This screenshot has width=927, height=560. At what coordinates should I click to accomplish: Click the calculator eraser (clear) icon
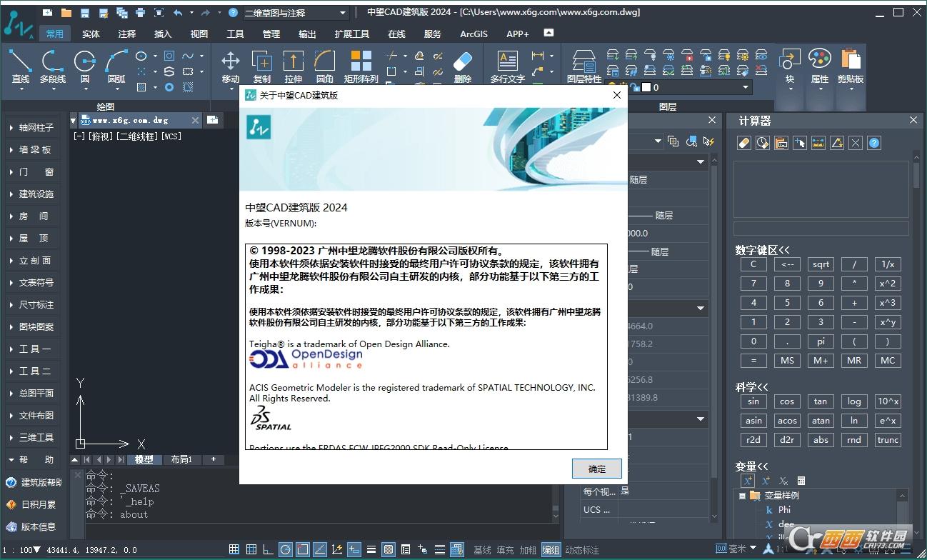(x=743, y=143)
